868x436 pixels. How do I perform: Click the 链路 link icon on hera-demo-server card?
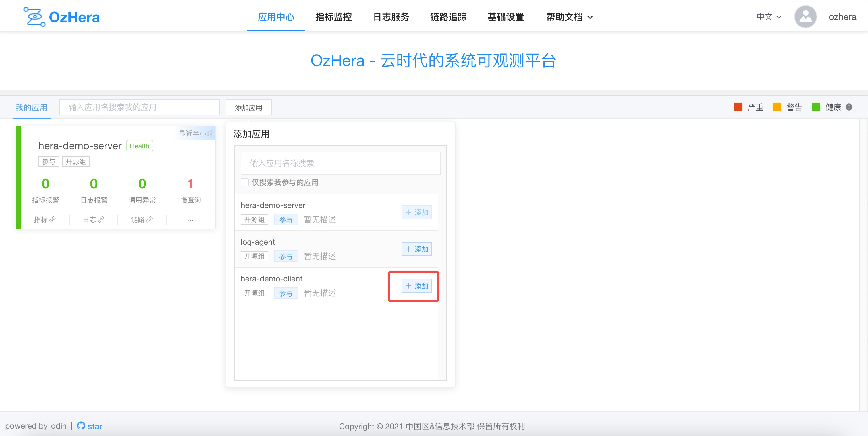click(149, 220)
